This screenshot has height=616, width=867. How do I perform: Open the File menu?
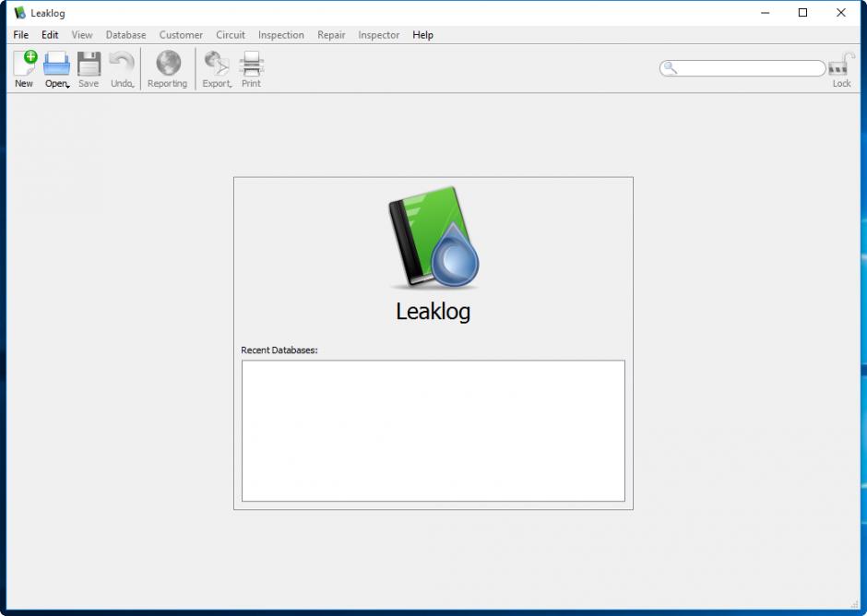click(x=21, y=35)
